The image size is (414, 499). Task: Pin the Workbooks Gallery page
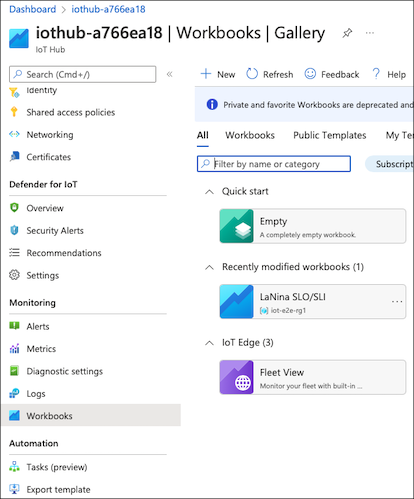[347, 33]
